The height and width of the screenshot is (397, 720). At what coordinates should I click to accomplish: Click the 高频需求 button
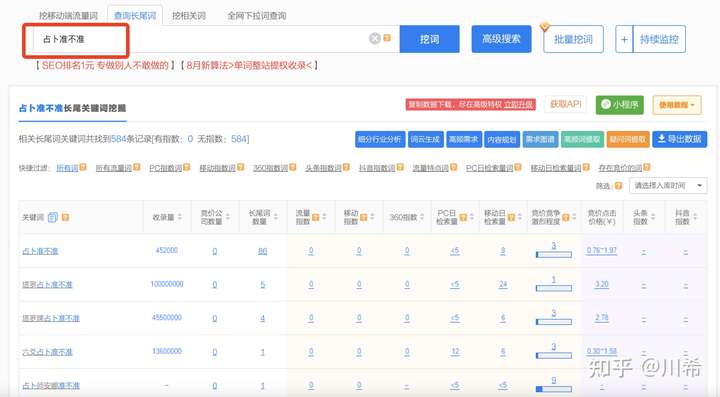click(x=463, y=139)
